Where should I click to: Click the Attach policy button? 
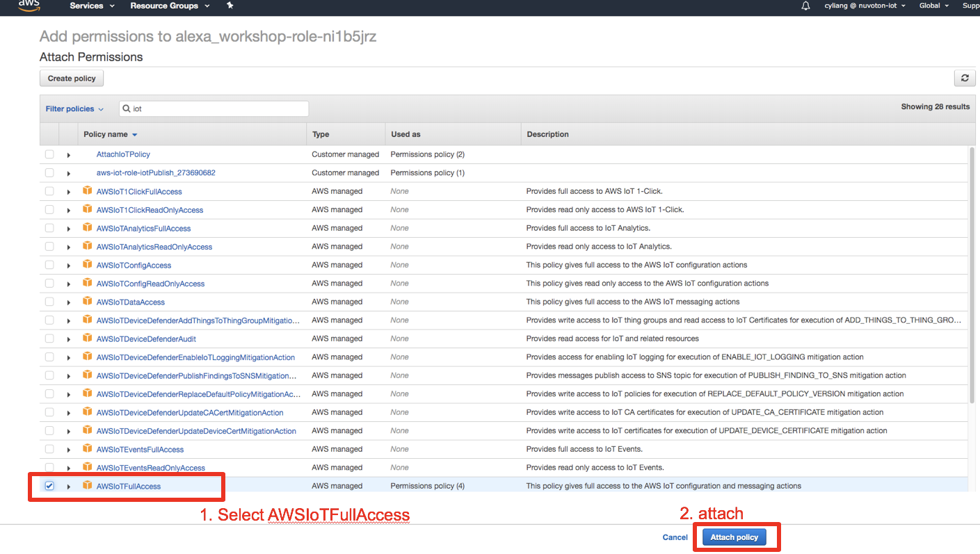click(734, 537)
